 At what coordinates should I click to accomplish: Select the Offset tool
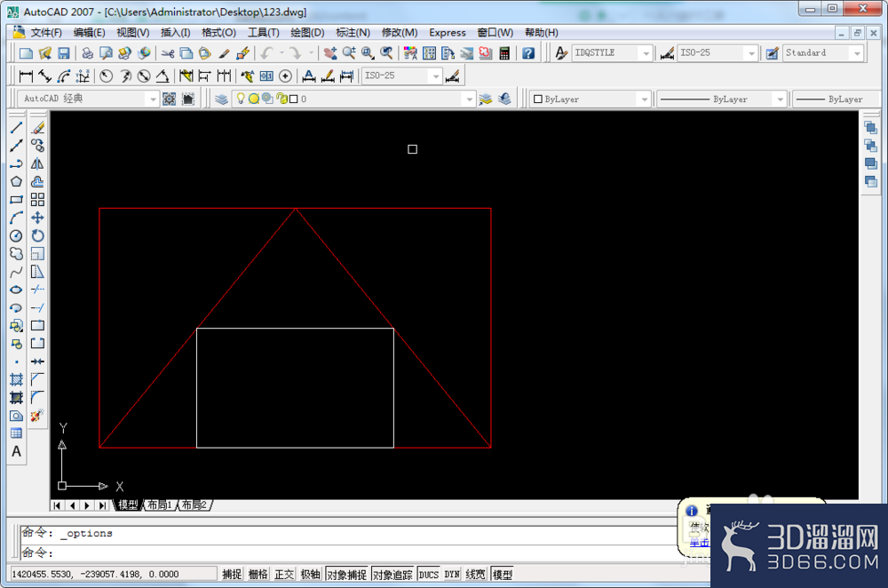click(37, 182)
